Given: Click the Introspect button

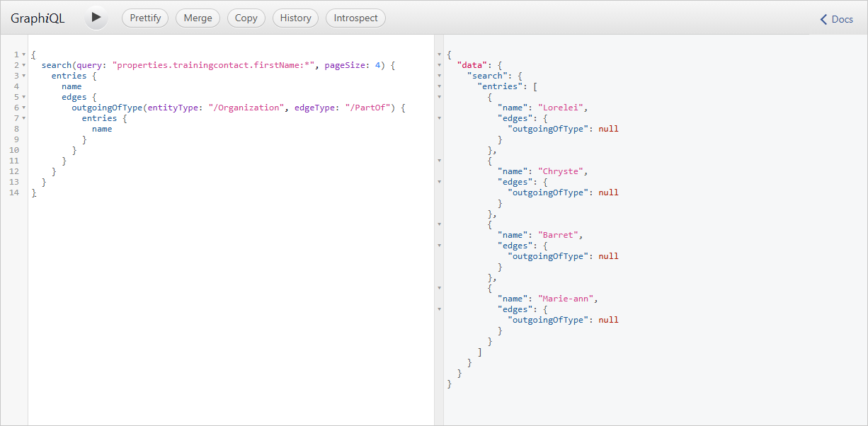Looking at the screenshot, I should (x=355, y=18).
